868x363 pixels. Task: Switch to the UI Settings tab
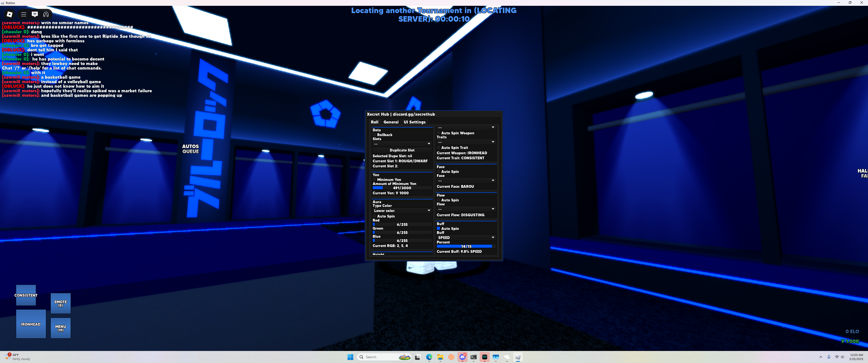point(415,122)
